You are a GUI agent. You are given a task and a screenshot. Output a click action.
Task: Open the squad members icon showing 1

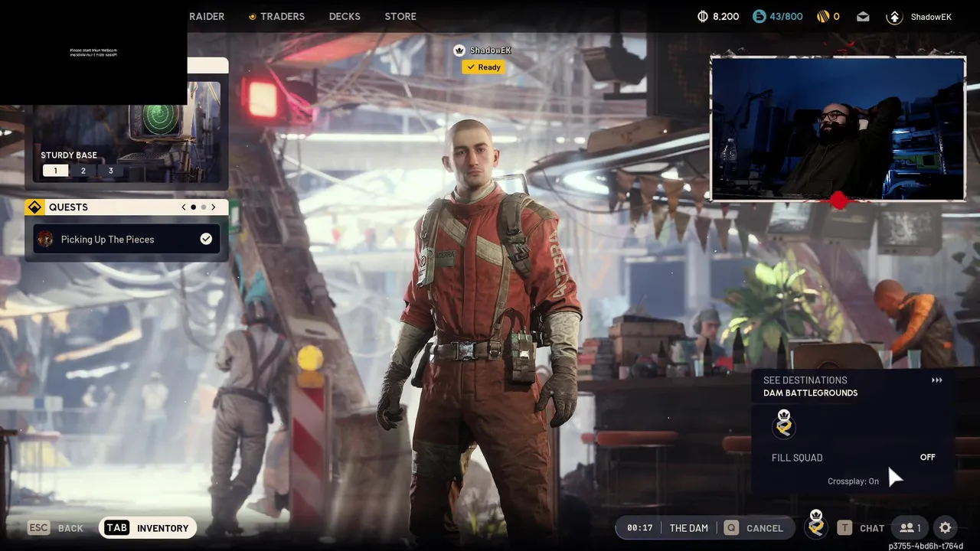[x=910, y=528]
